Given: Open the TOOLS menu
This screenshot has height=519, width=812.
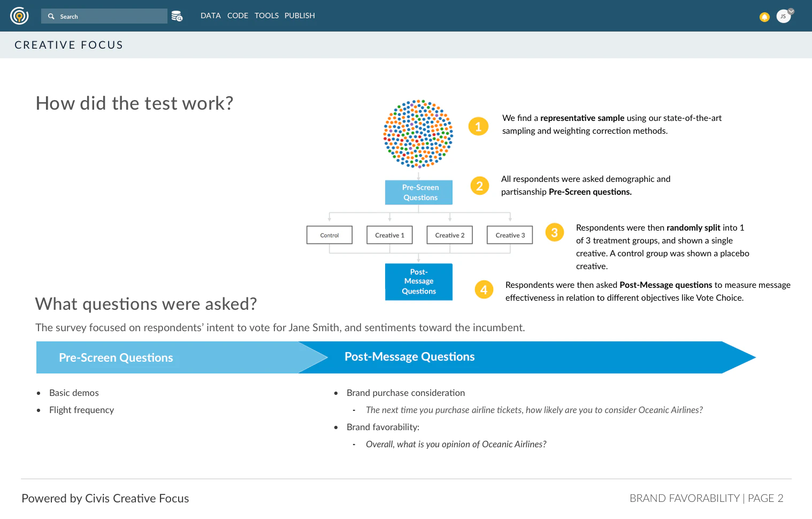Looking at the screenshot, I should (x=266, y=16).
